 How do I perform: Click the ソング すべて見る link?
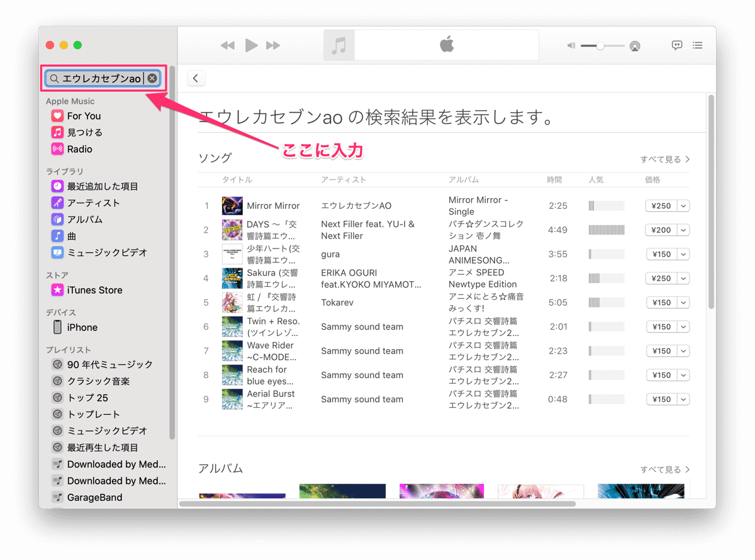(665, 159)
